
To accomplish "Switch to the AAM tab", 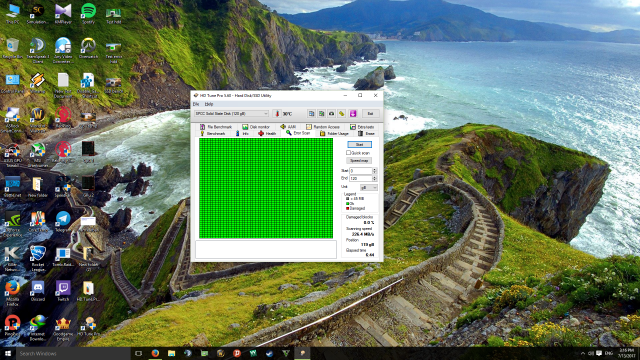I will 288,127.
